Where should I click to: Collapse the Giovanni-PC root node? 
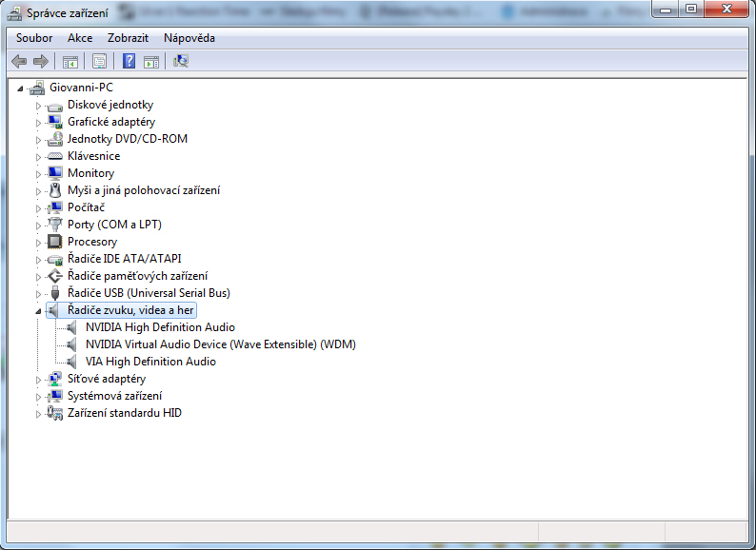[x=20, y=88]
